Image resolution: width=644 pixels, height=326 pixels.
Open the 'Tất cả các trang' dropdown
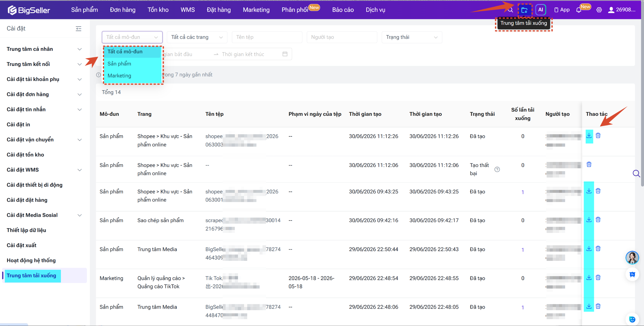197,37
